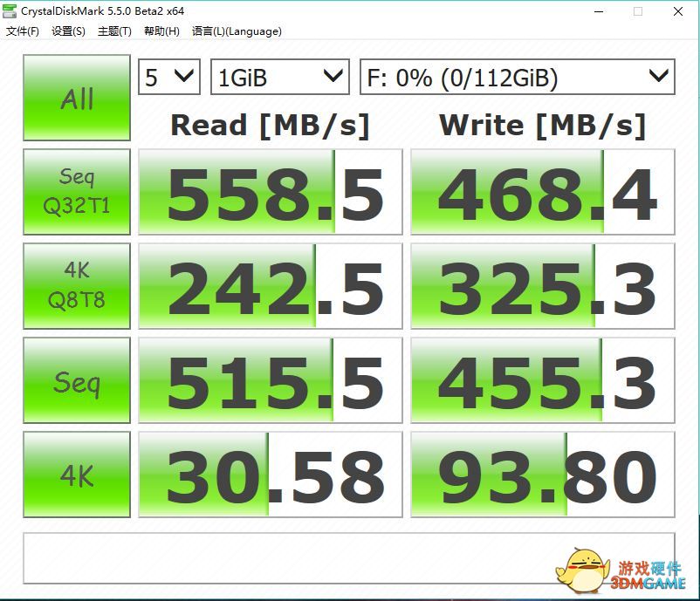The width and height of the screenshot is (700, 601).
Task: Click the 4K read result 30.58
Action: point(271,475)
